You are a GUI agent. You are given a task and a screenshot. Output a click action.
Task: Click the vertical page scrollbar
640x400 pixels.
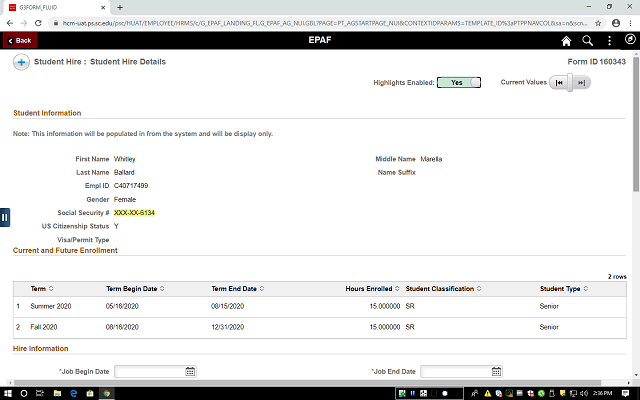636,124
